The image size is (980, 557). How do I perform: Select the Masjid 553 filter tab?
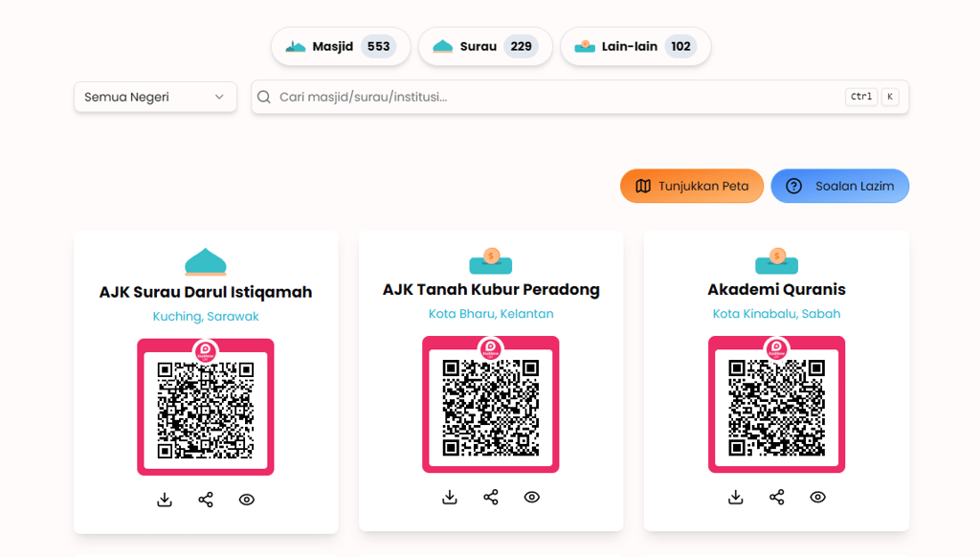point(341,46)
